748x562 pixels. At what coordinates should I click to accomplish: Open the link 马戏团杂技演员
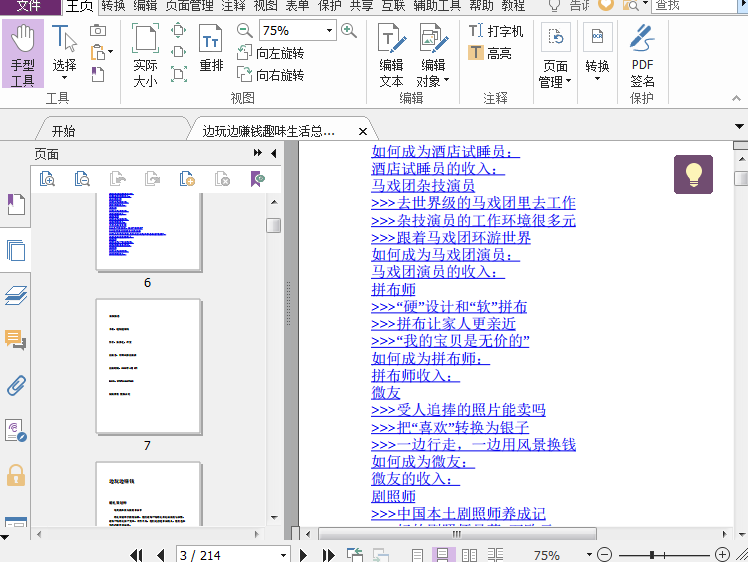click(x=423, y=186)
